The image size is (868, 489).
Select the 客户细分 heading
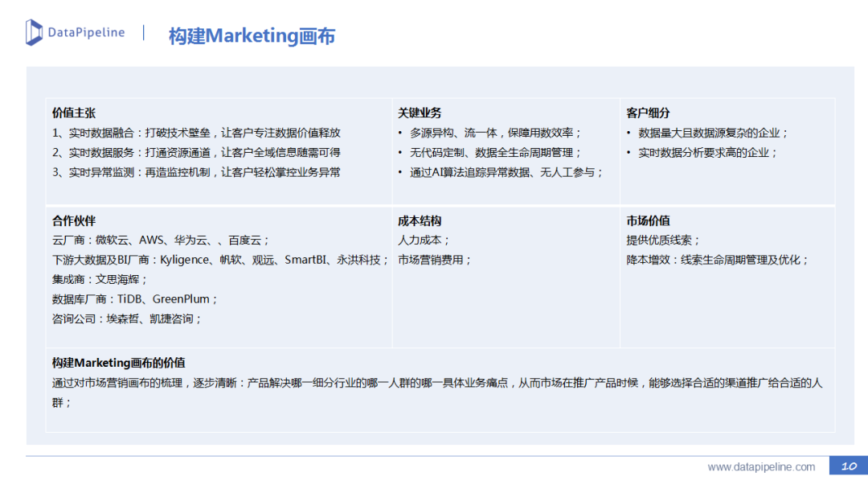648,113
